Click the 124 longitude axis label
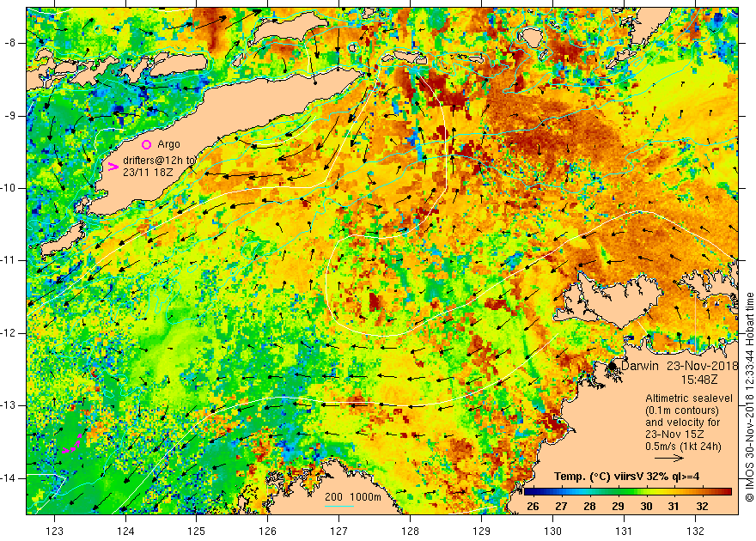This screenshot has width=756, height=541. tap(125, 532)
